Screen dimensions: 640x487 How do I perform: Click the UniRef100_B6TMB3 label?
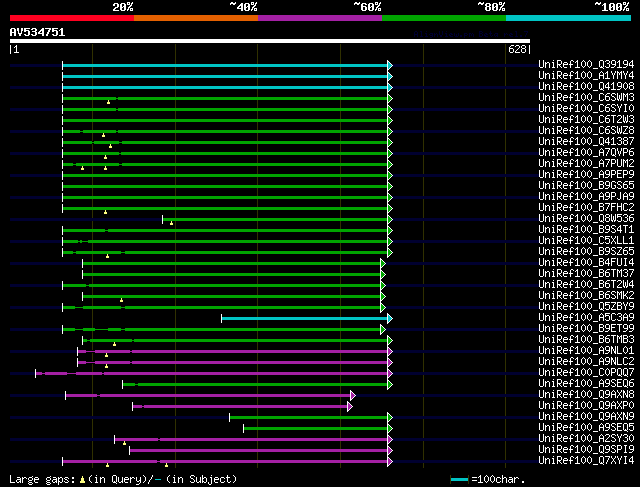[586, 340]
